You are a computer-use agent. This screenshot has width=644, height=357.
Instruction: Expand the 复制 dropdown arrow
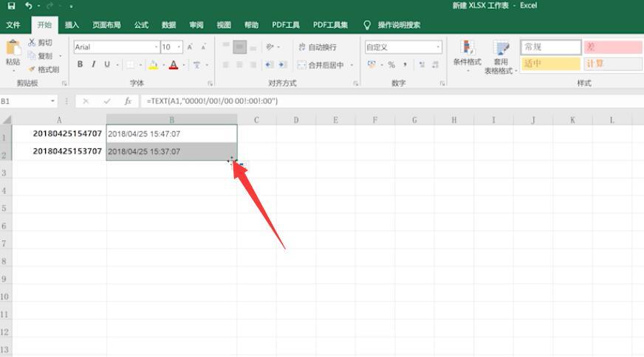pos(61,56)
